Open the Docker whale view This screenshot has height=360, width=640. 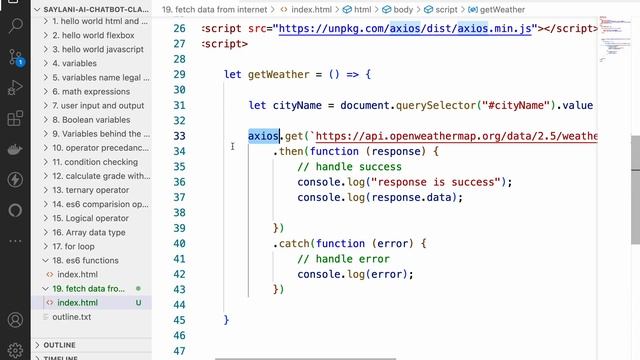(x=16, y=149)
